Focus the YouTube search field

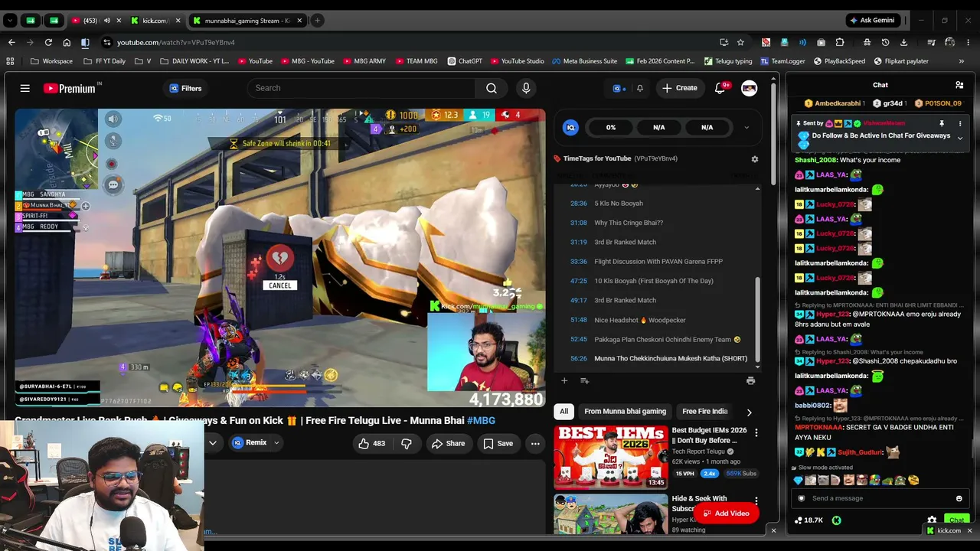[361, 88]
